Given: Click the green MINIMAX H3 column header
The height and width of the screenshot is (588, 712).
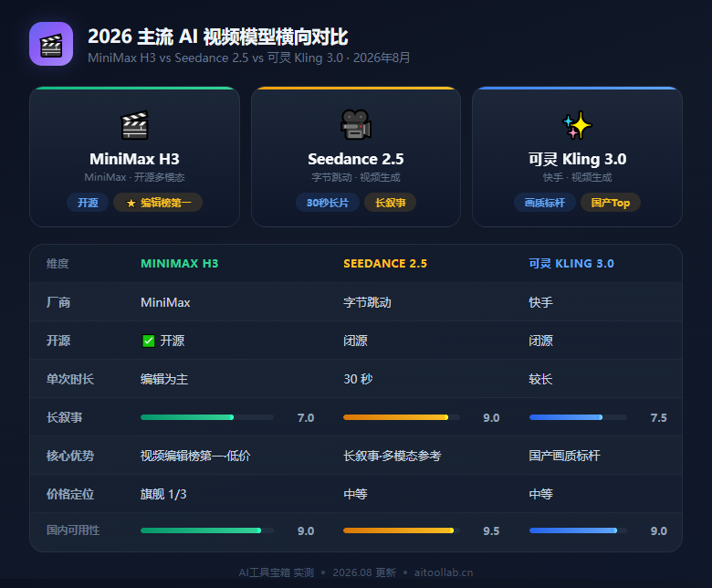Looking at the screenshot, I should click(x=179, y=263).
